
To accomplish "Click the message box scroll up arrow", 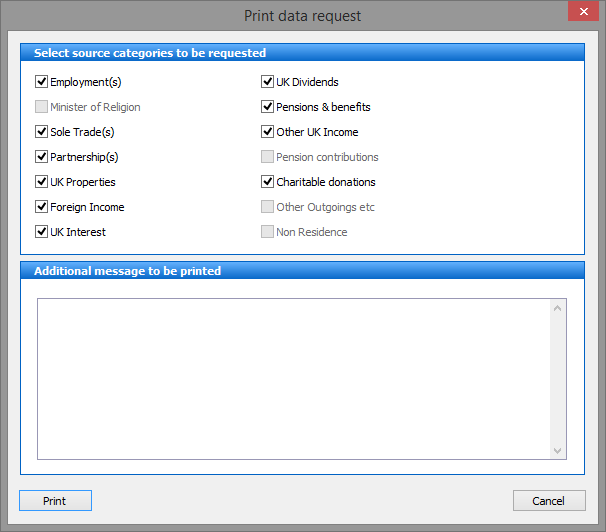I will (x=557, y=308).
